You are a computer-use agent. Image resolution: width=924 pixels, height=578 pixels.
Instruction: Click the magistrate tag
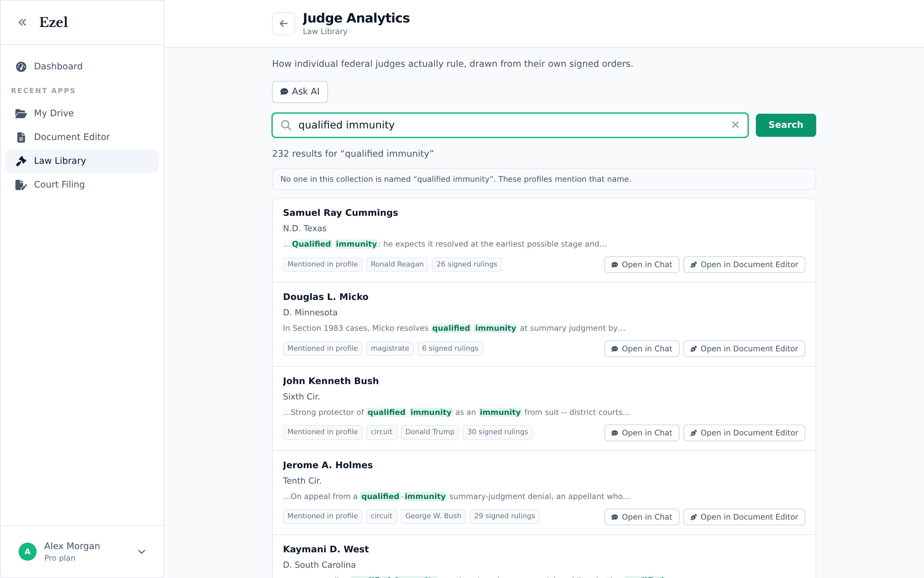pyautogui.click(x=390, y=348)
